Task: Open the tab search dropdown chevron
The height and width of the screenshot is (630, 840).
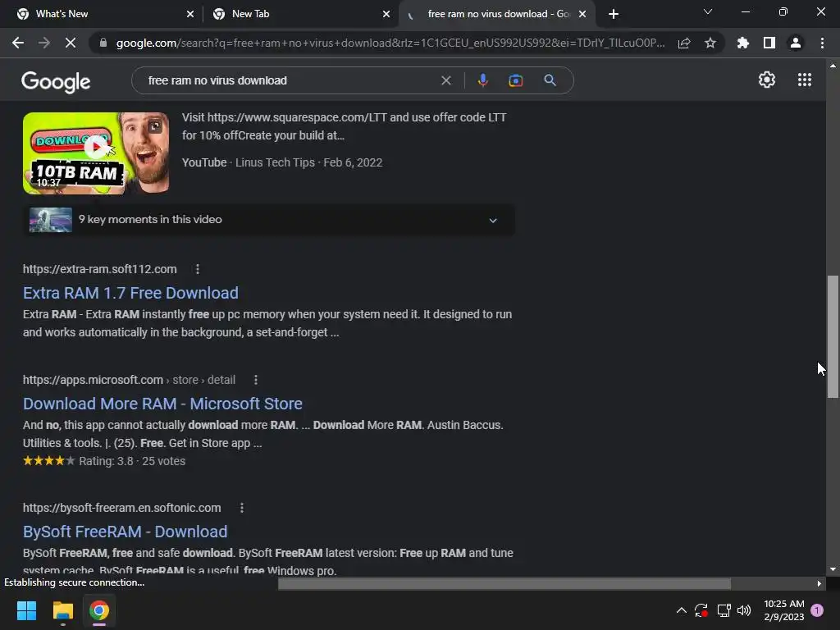Action: coord(708,11)
